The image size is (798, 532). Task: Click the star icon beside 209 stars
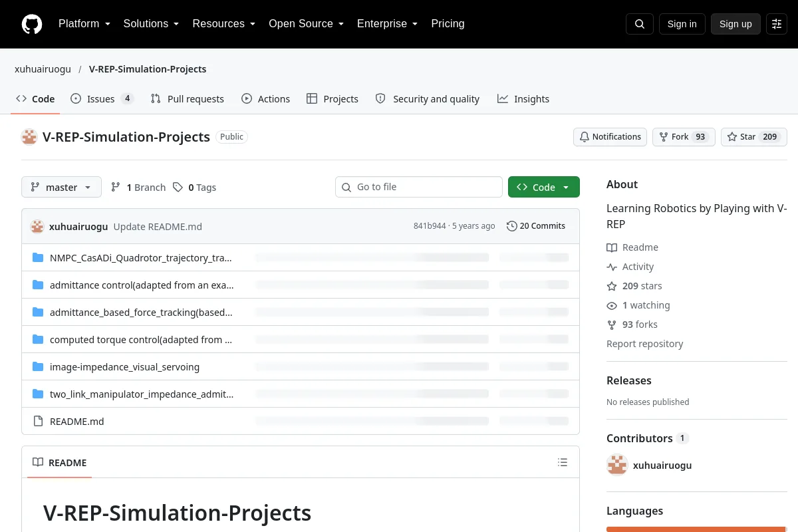click(612, 286)
